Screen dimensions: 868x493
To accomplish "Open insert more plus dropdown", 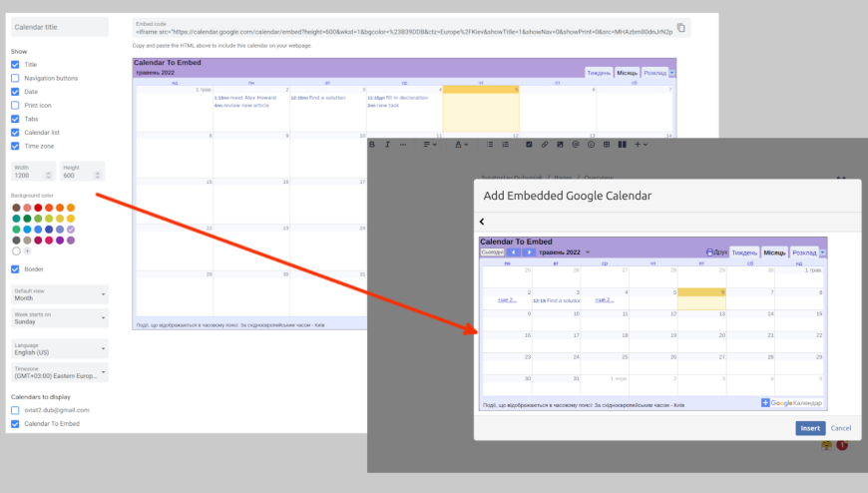I will pyautogui.click(x=641, y=145).
